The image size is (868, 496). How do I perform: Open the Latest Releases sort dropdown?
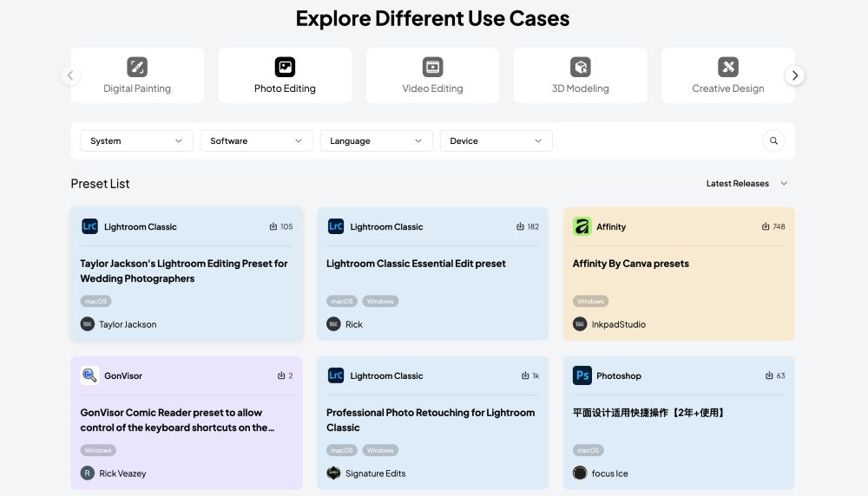(746, 184)
